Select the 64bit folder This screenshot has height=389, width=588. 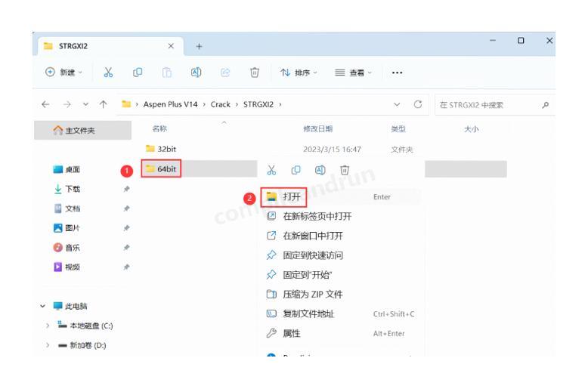(161, 169)
